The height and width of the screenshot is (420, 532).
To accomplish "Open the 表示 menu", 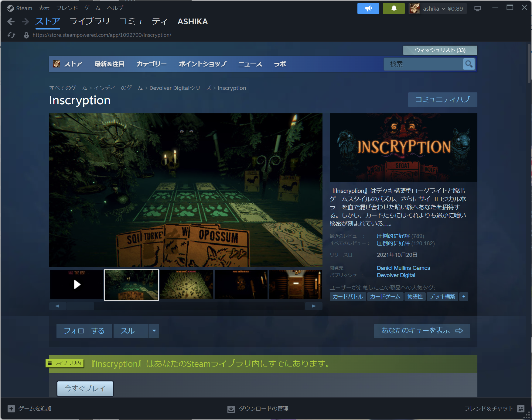I will (44, 8).
